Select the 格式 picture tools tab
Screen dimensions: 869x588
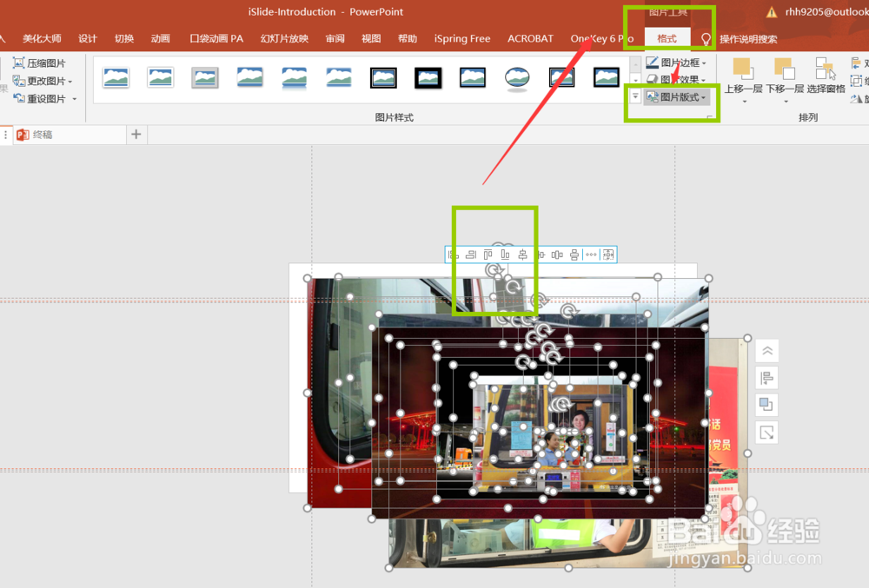(x=667, y=39)
